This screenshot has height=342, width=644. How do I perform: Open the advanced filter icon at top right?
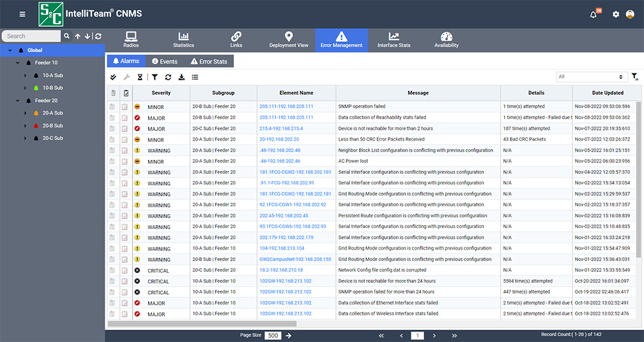(x=634, y=77)
